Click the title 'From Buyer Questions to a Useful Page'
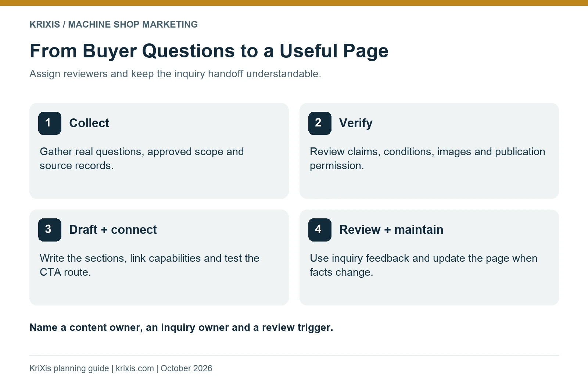The image size is (588, 386). [x=209, y=51]
